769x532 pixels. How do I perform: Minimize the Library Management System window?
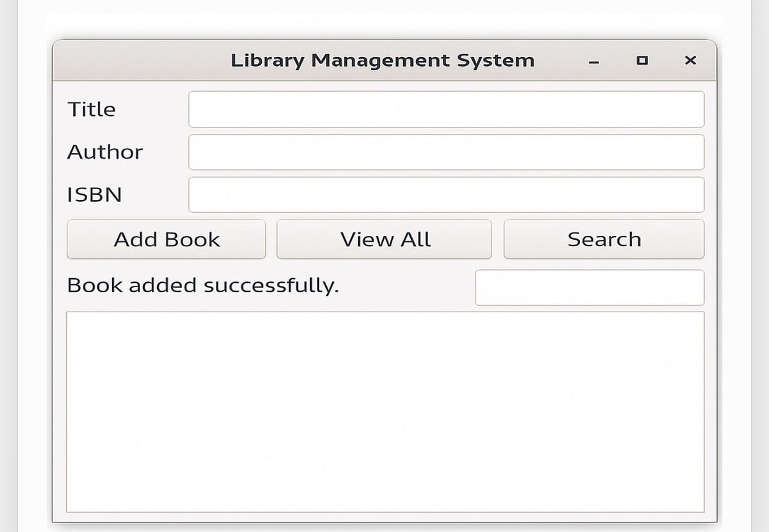[593, 61]
